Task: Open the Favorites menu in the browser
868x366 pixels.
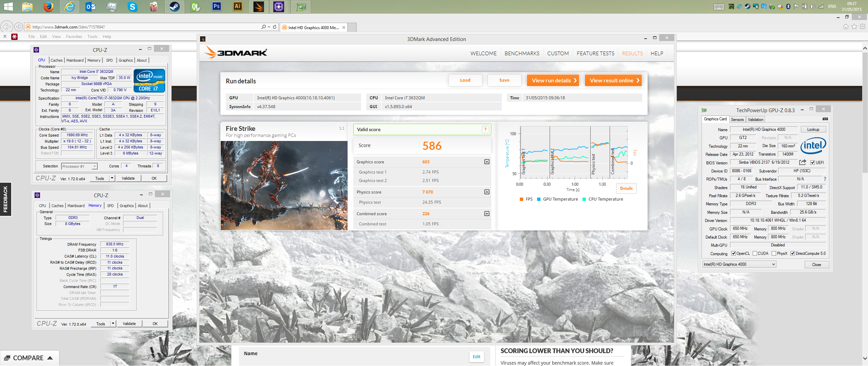Action: 74,37
